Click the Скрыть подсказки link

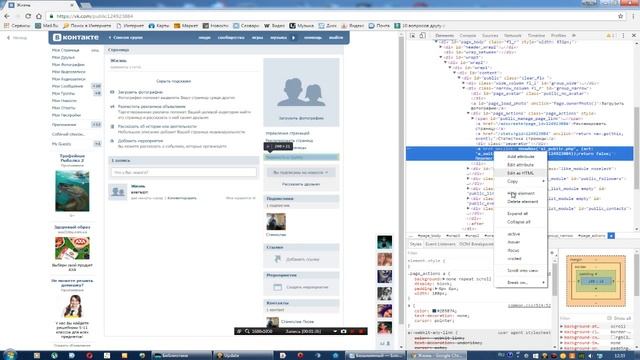(x=173, y=81)
